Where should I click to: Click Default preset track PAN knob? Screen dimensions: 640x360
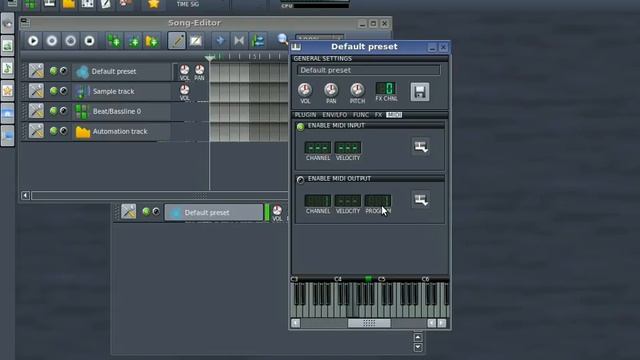tap(199, 70)
